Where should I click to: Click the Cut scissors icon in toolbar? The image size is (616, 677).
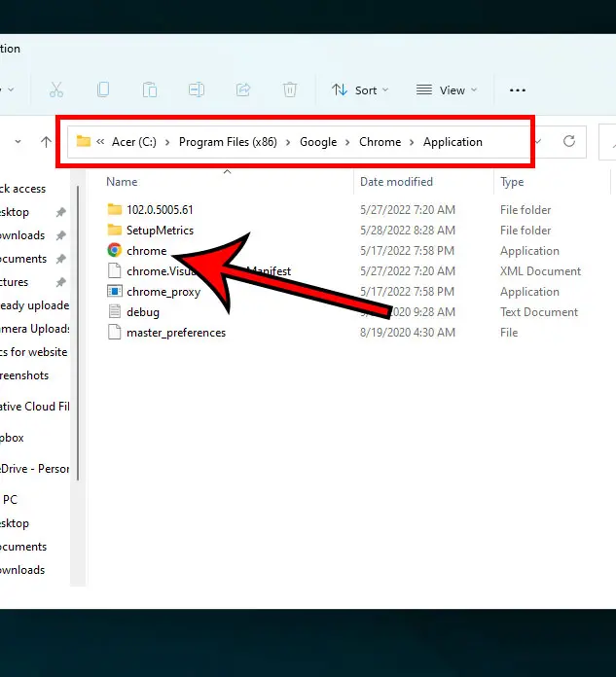(x=55, y=90)
